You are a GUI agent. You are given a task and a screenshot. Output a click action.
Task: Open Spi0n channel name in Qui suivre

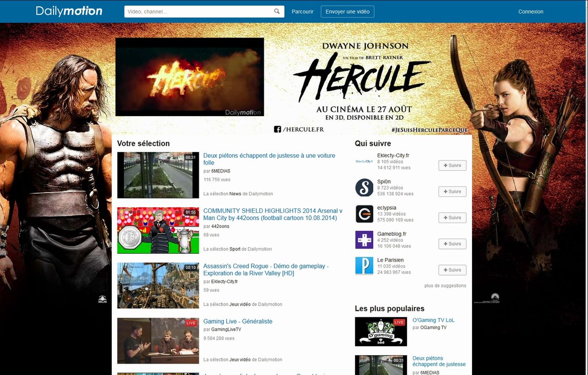[x=384, y=182]
